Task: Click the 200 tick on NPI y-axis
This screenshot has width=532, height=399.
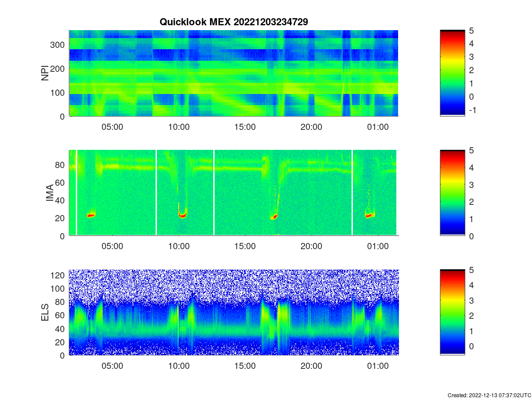Action: pos(59,69)
